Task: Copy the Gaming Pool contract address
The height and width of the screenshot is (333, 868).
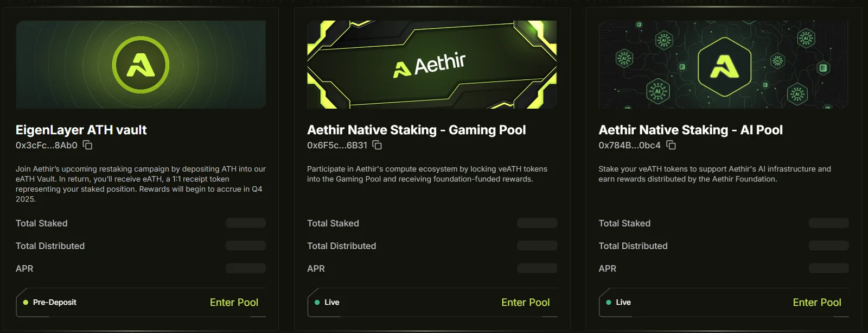Action: [377, 145]
